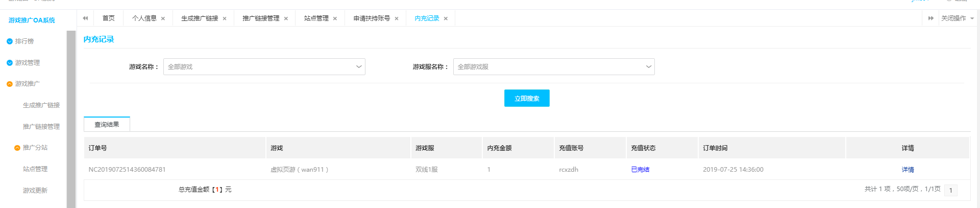Close the active 内充记录 tab
980x208 pixels.
(x=446, y=19)
